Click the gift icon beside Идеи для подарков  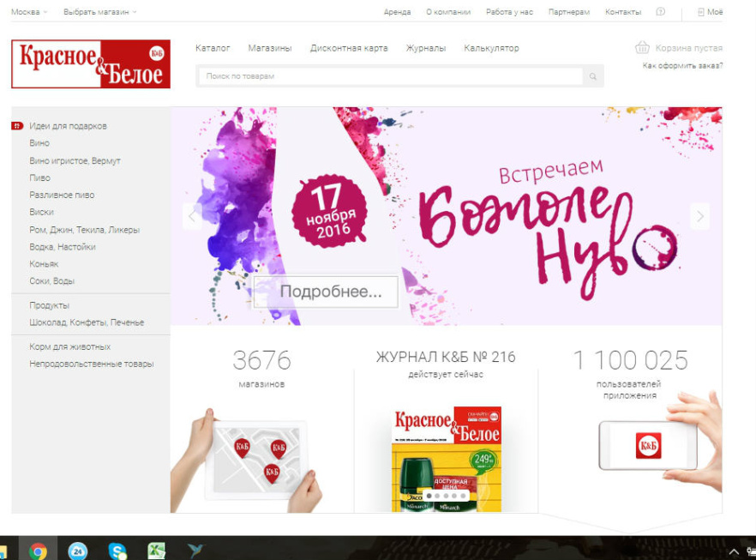pos(17,126)
